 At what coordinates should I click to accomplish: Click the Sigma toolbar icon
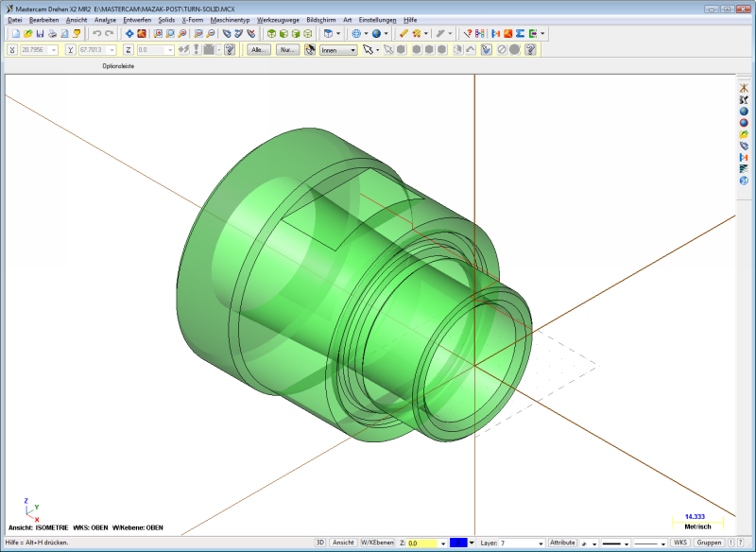coord(521,34)
